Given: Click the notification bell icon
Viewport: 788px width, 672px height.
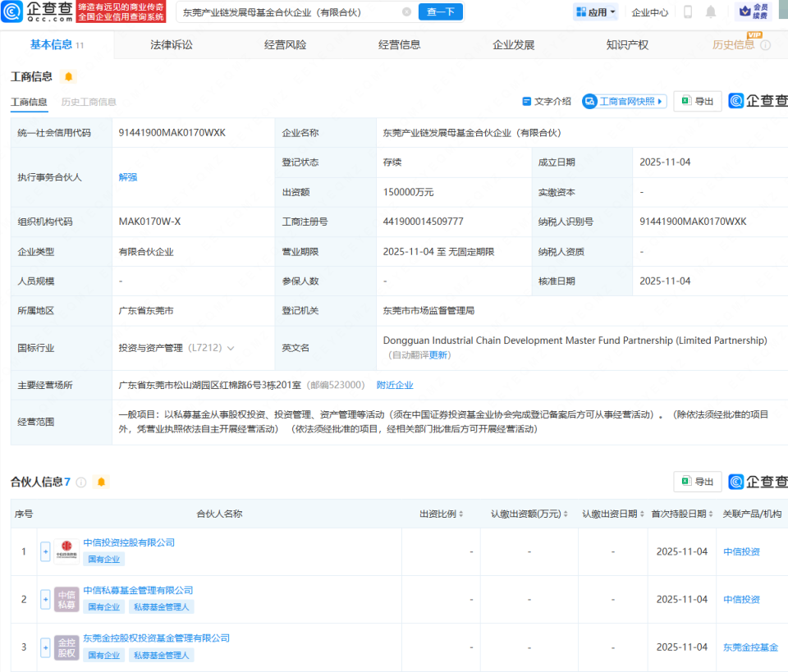Looking at the screenshot, I should (711, 11).
